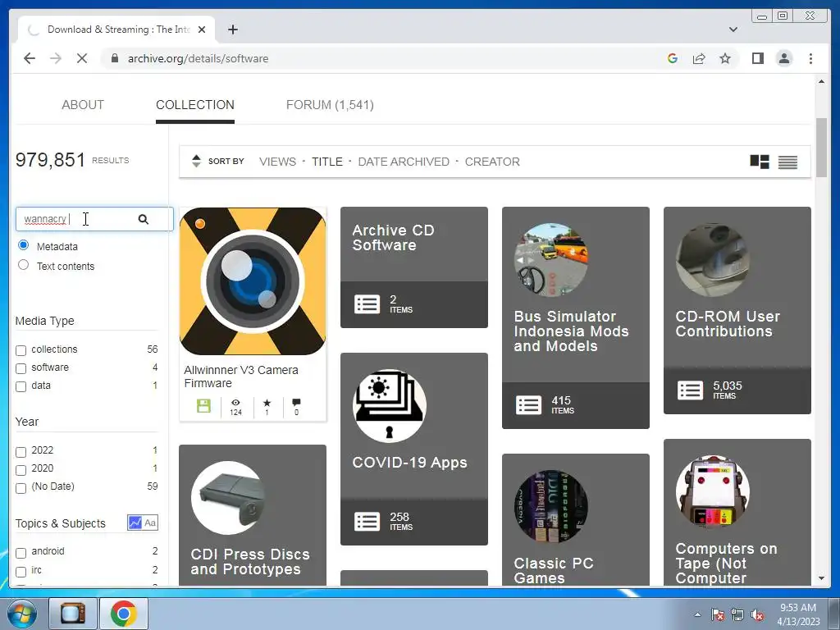This screenshot has height=630, width=840.
Task: Sort results by DATE ARCHIVED
Action: pyautogui.click(x=404, y=162)
